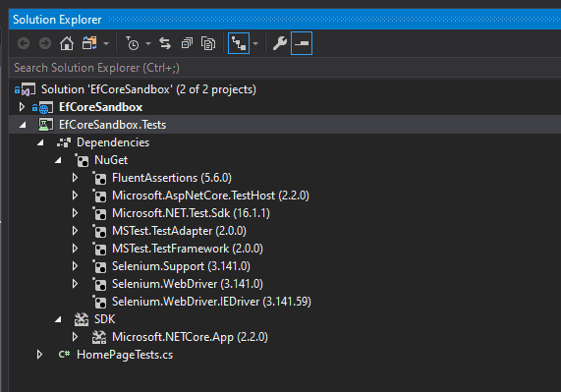The height and width of the screenshot is (392, 561).
Task: Switch between solutions and folder views
Action: click(x=89, y=43)
